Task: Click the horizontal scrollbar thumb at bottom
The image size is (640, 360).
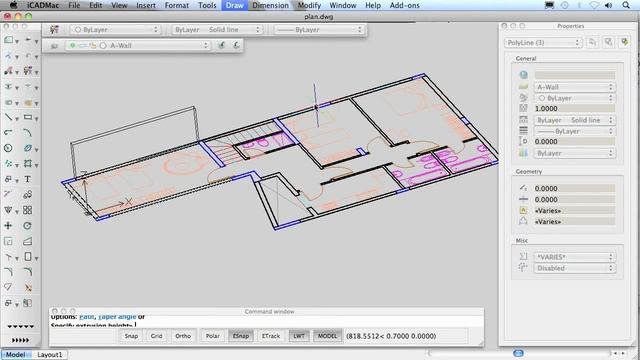Action: 518,353
